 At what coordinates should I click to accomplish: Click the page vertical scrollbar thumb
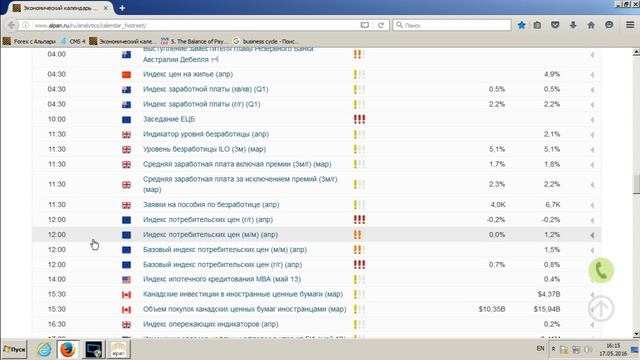pyautogui.click(x=636, y=184)
